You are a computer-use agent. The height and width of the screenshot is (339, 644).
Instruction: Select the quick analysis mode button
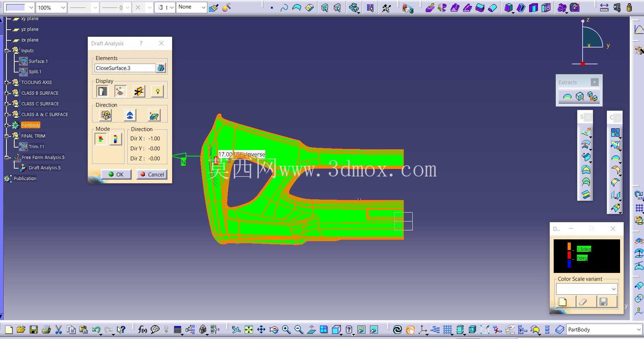click(x=101, y=139)
